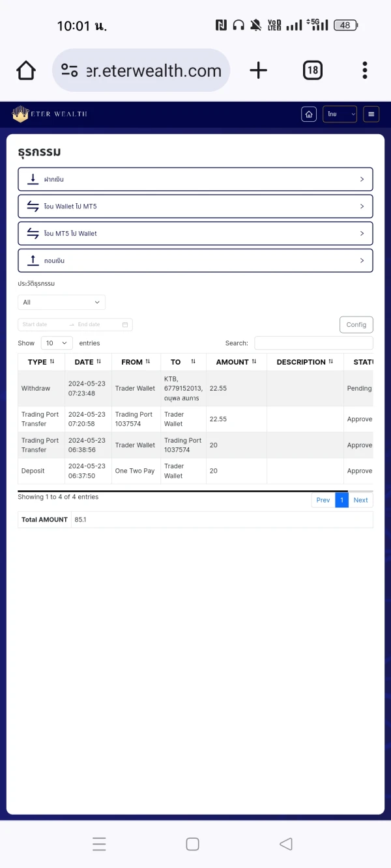
Task: Open the date range calendar icon
Action: pos(125,324)
